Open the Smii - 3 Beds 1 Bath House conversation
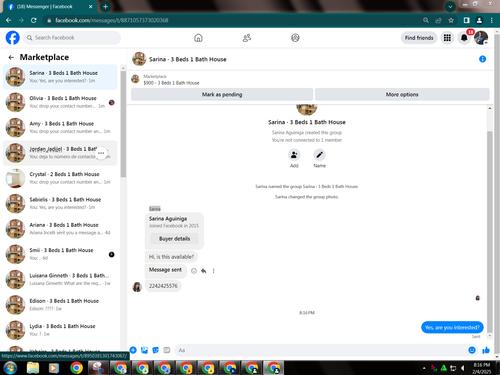Viewport: 500px width, 375px height. [x=60, y=254]
